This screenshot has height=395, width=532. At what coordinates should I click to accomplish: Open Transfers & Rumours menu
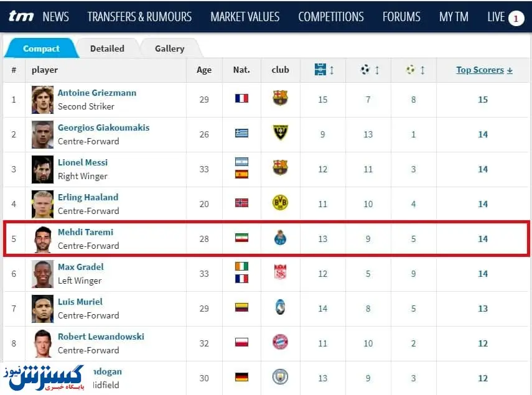coord(139,17)
